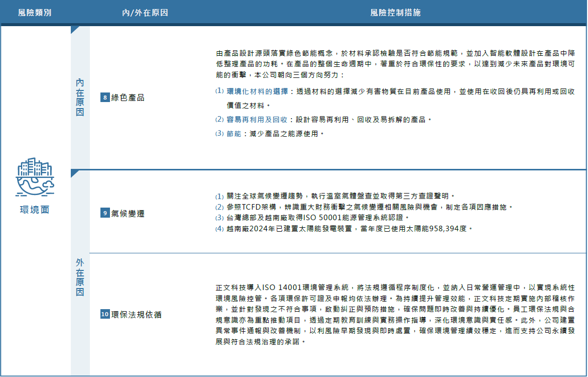This screenshot has height=377, width=588.
Task: Click the triangle corner marker above 內在原因
Action: (x=75, y=30)
